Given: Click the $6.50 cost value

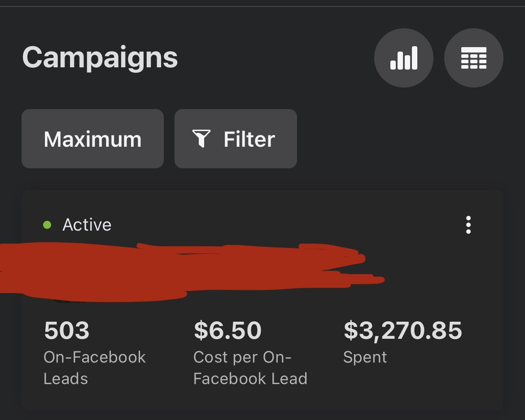Looking at the screenshot, I should pyautogui.click(x=227, y=330).
